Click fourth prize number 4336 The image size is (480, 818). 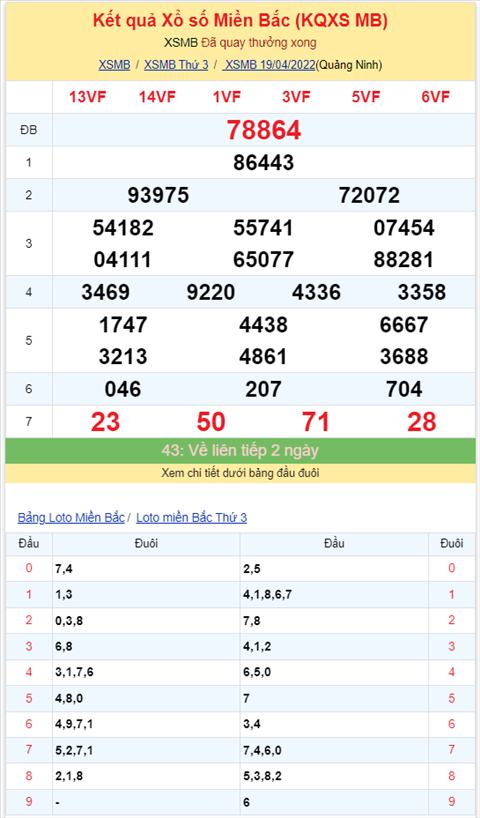coord(316,292)
